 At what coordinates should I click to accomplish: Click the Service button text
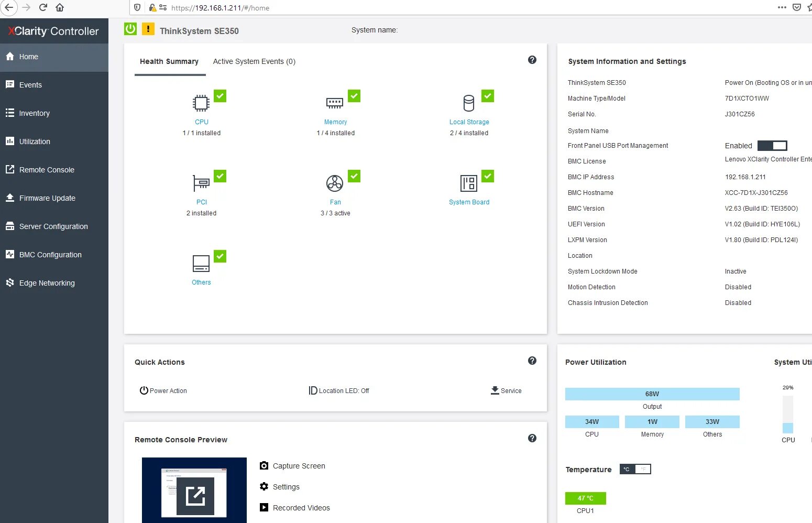(511, 391)
